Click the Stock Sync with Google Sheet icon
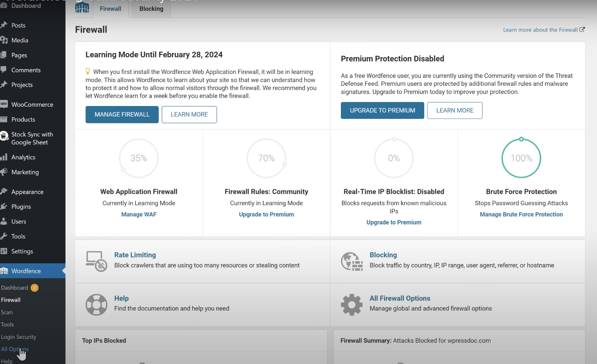Image resolution: width=597 pixels, height=364 pixels. tap(4, 136)
